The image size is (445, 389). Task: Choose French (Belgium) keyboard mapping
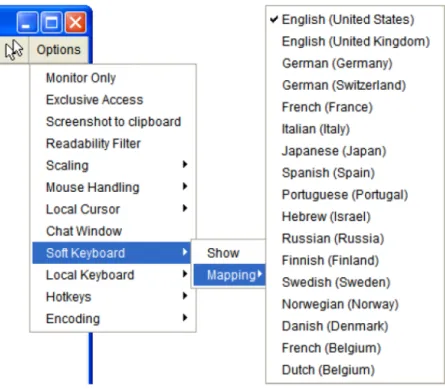click(x=355, y=348)
